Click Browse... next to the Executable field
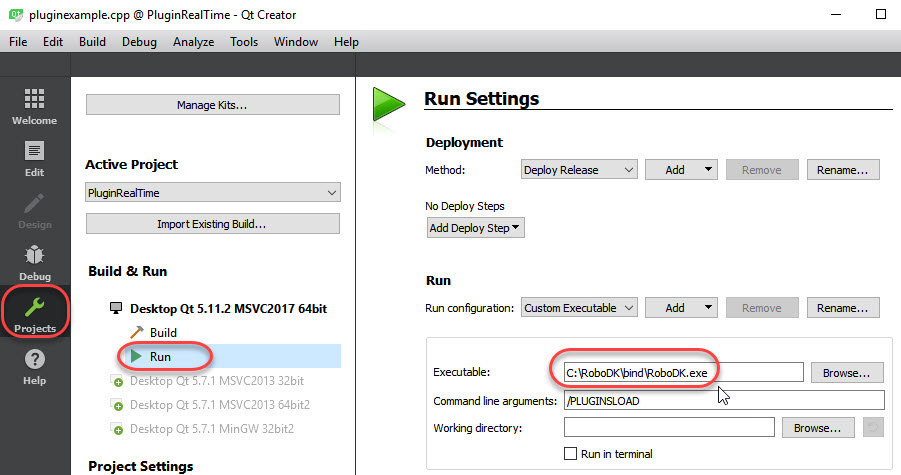This screenshot has height=475, width=901. click(x=847, y=373)
